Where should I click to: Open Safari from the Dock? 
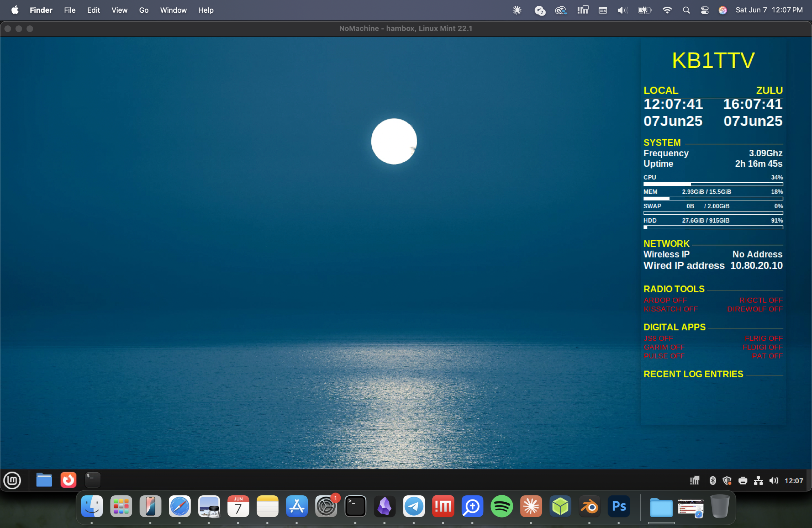180,506
